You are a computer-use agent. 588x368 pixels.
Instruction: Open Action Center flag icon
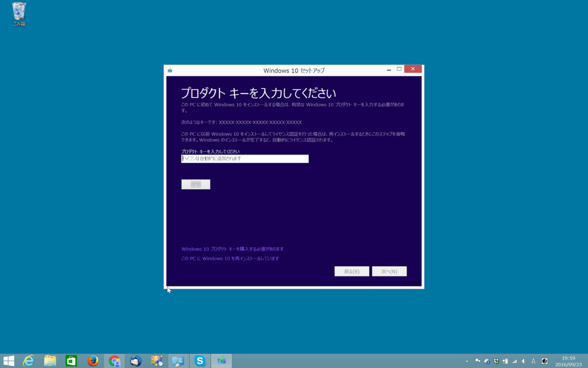tap(477, 361)
